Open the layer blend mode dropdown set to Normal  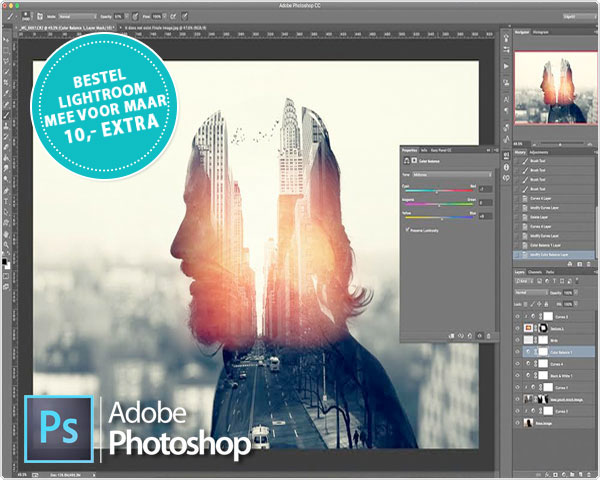coord(531,292)
